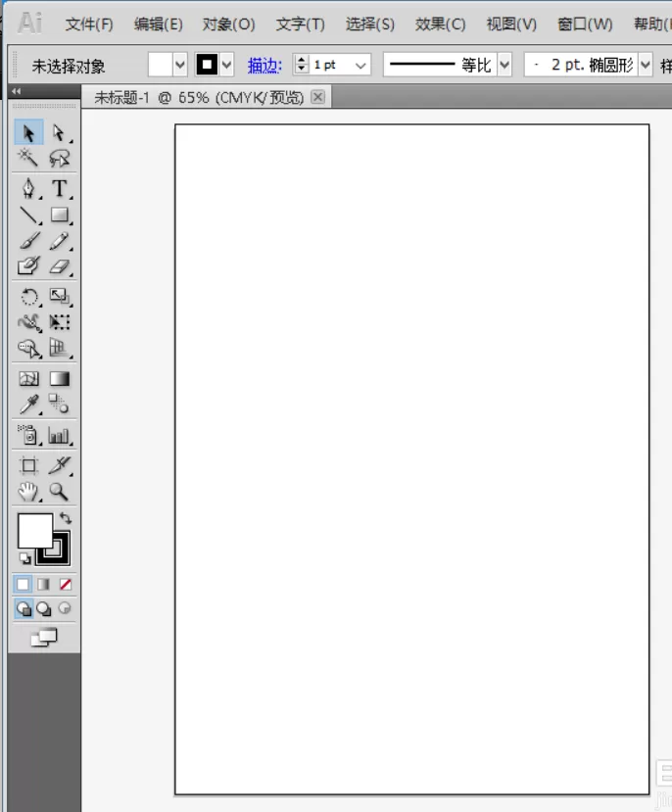Collapse the tools panel with double arrows
This screenshot has height=812, width=672.
coord(17,91)
